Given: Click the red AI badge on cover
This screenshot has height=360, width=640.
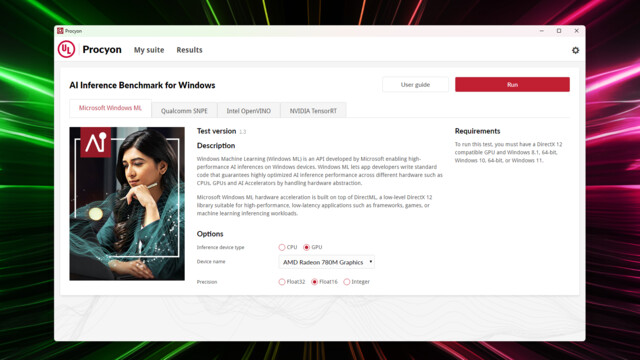Looking at the screenshot, I should point(96,142).
